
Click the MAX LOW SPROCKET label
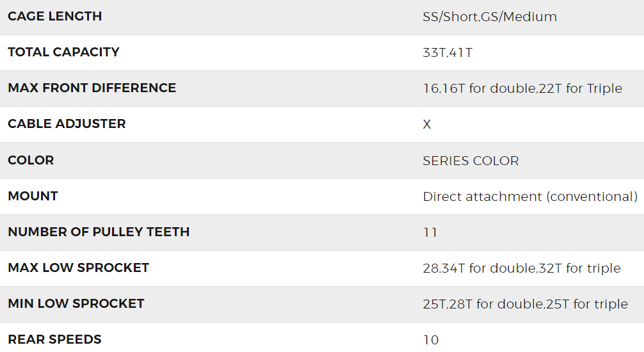(78, 268)
